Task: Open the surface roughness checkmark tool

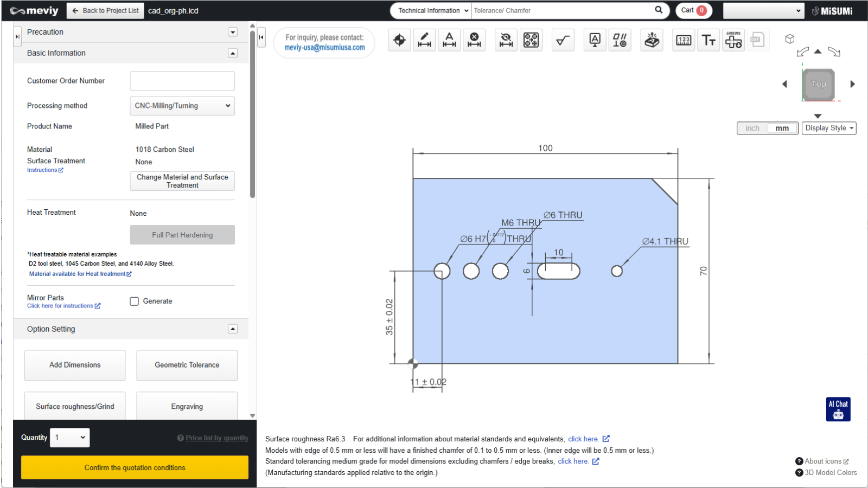Action: (x=563, y=40)
